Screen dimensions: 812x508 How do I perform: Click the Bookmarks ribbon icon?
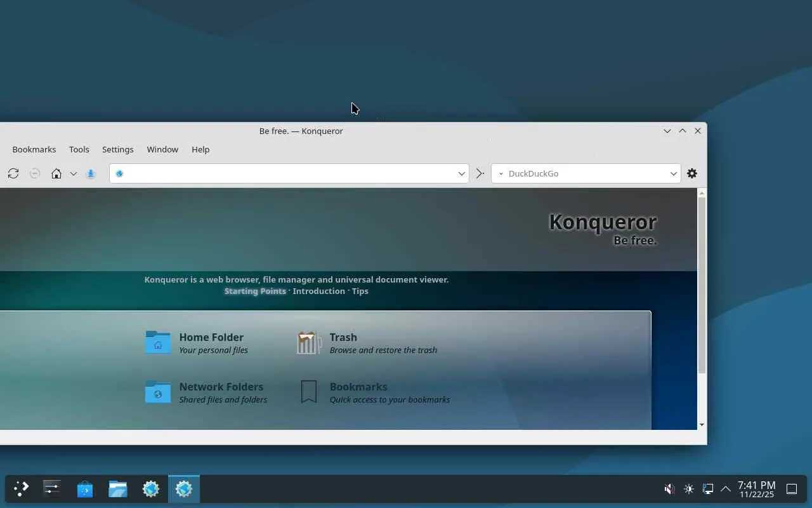(309, 392)
